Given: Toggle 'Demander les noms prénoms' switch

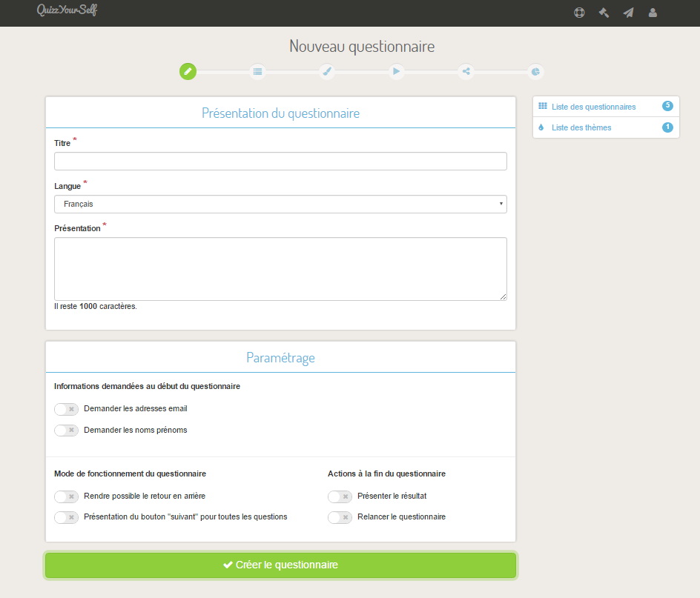Looking at the screenshot, I should tap(66, 431).
